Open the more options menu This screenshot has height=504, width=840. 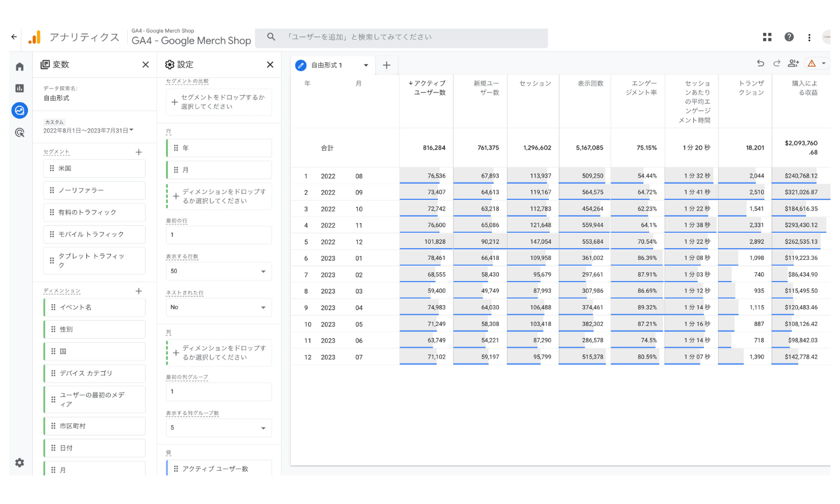tap(809, 37)
